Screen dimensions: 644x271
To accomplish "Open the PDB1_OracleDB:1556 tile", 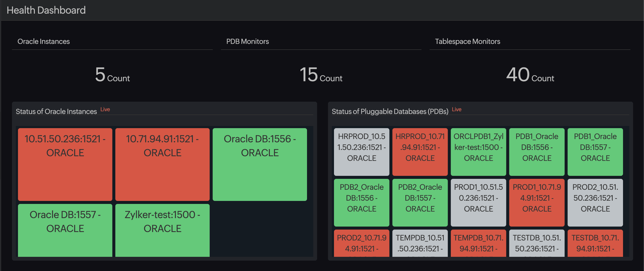I will click(537, 151).
